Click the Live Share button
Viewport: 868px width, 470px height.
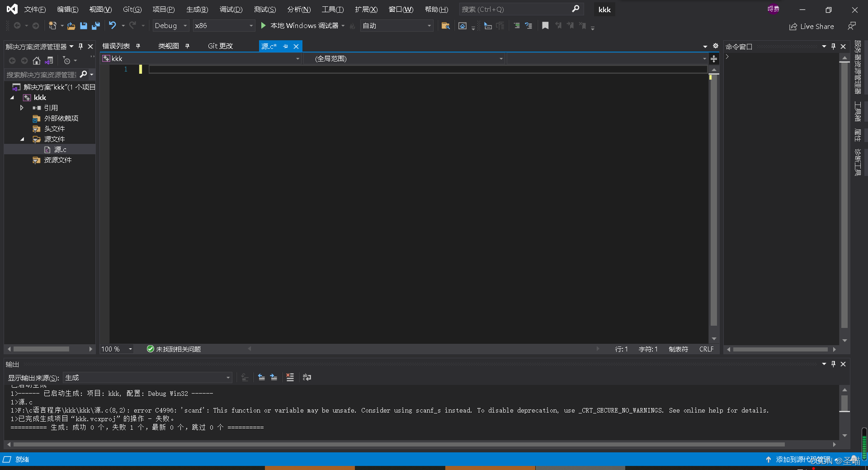[811, 26]
